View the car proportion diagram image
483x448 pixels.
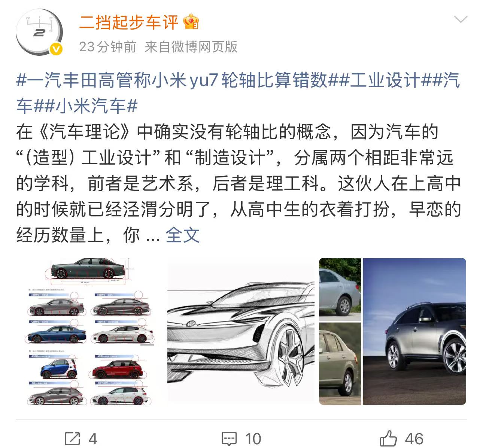[90, 331]
